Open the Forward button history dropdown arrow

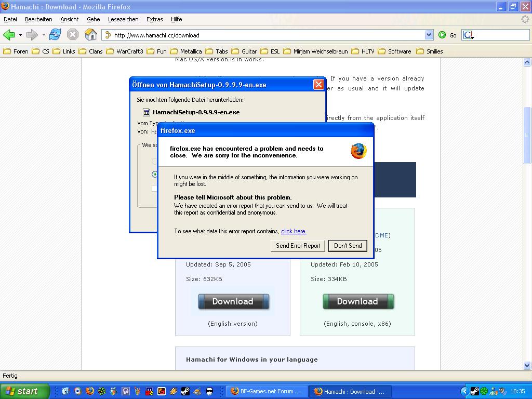(44, 35)
